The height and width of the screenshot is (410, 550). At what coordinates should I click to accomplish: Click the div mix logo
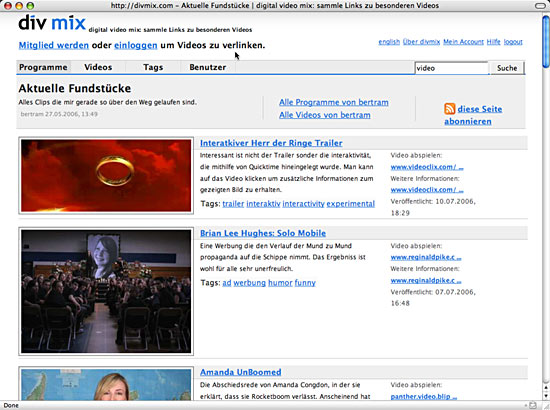tap(52, 23)
